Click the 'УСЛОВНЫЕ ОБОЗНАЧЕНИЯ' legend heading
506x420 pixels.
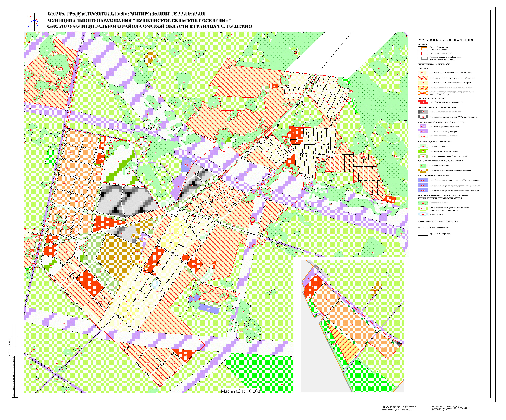tap(446, 40)
